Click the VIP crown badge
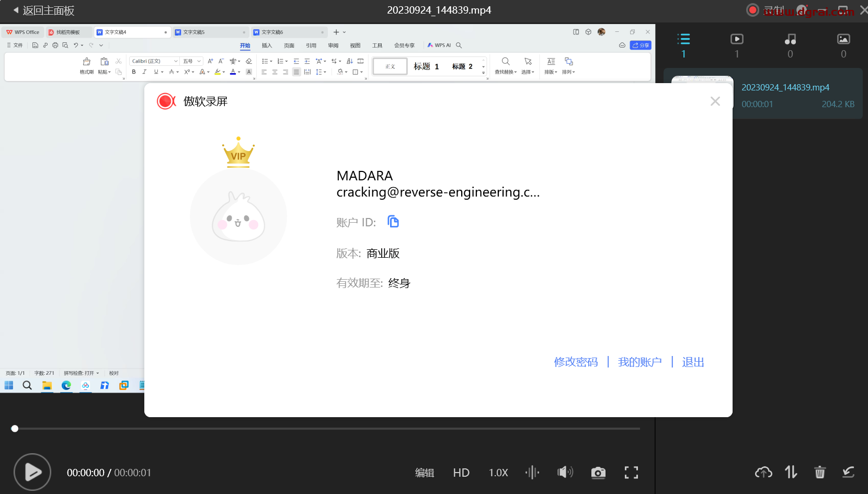The image size is (868, 494). (x=238, y=152)
